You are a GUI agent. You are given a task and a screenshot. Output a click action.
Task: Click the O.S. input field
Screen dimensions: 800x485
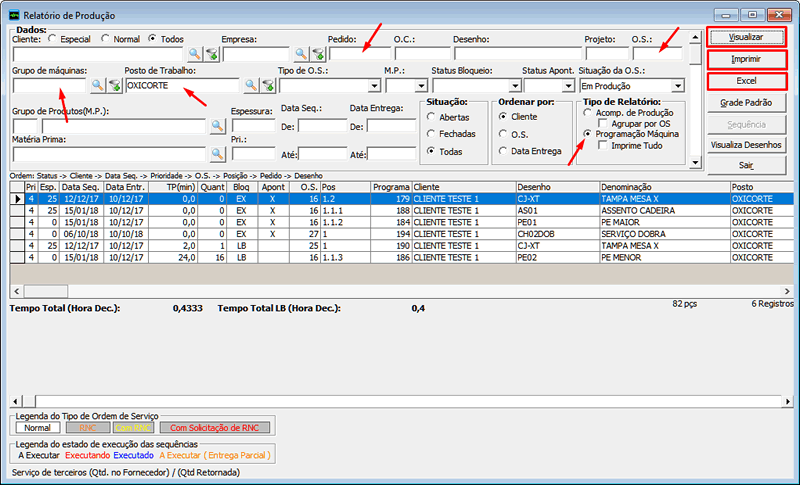tap(657, 54)
